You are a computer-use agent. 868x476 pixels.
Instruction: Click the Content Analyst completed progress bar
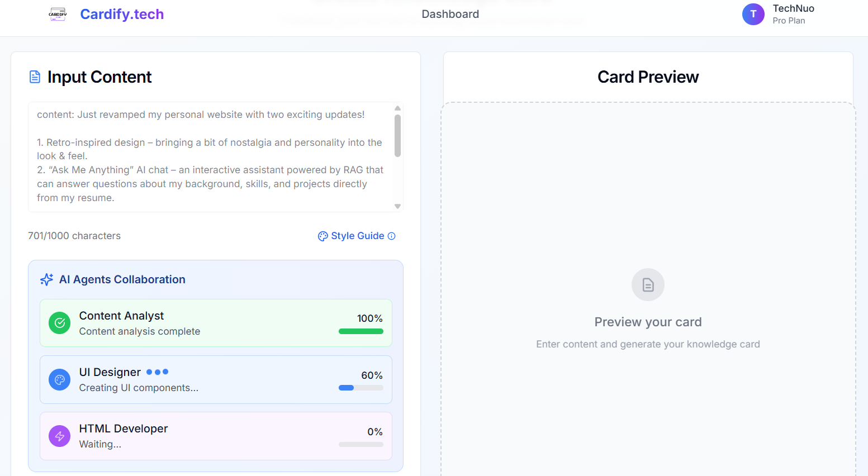coord(361,331)
